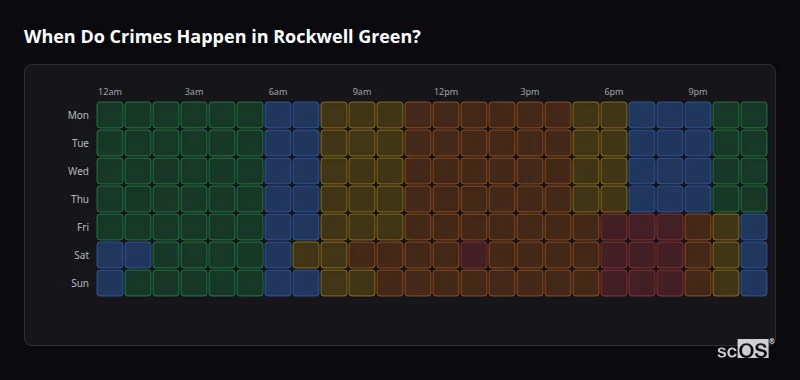This screenshot has width=800, height=380.
Task: Click the 12am column header
Action: [110, 92]
